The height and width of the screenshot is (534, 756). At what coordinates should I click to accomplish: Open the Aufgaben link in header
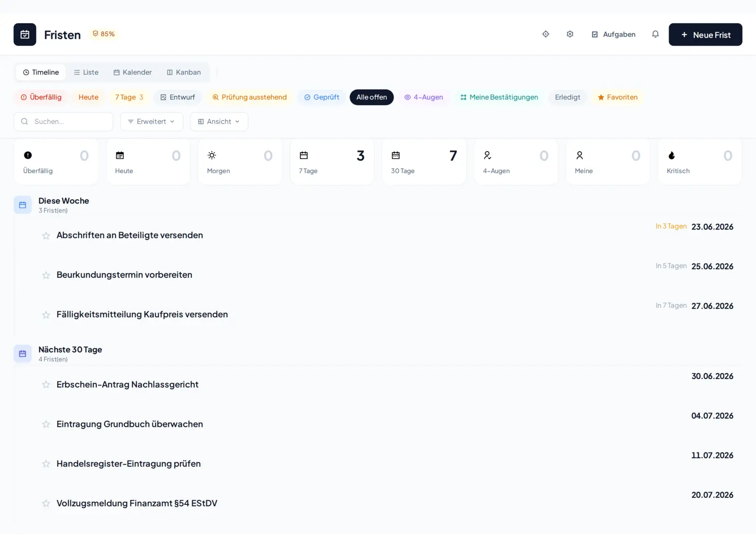click(x=613, y=34)
